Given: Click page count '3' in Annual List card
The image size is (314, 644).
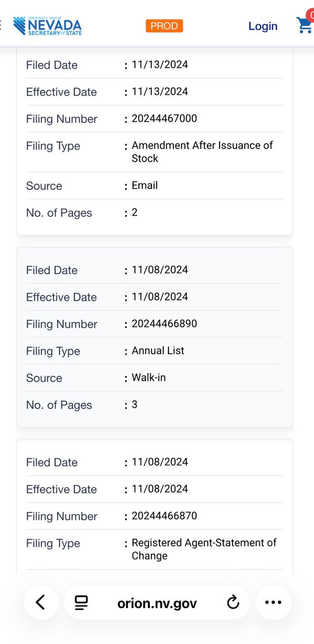Looking at the screenshot, I should [x=135, y=405].
